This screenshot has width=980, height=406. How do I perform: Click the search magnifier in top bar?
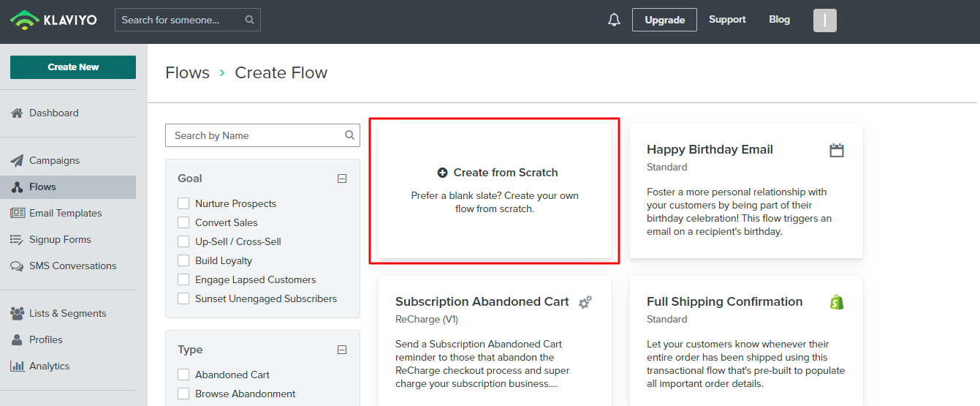pyautogui.click(x=250, y=20)
